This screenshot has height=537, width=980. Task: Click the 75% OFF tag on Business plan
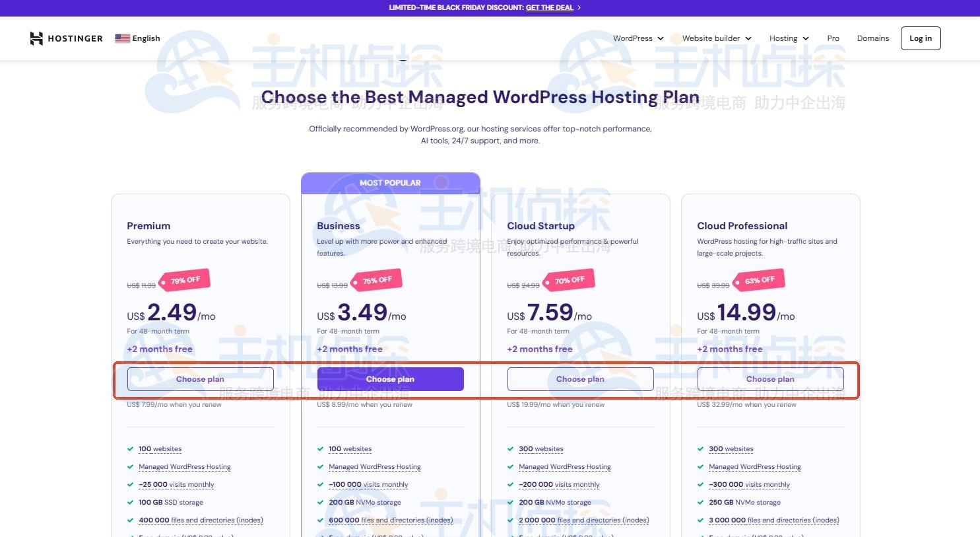click(x=376, y=280)
